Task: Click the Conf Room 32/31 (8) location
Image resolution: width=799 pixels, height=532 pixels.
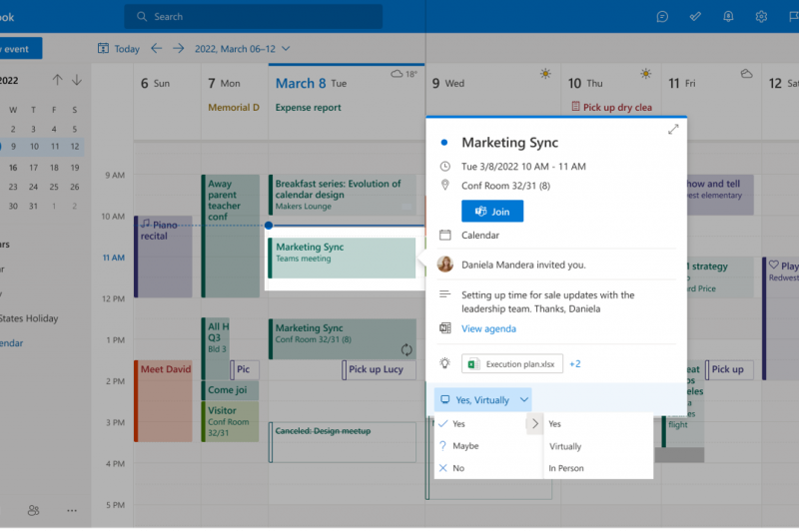Action: click(505, 186)
